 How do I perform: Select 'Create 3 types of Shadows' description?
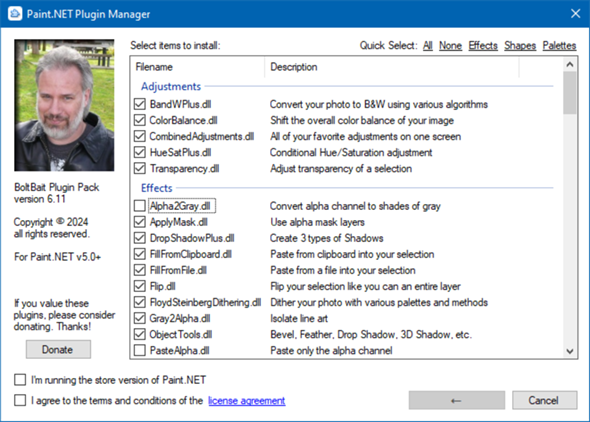[326, 238]
